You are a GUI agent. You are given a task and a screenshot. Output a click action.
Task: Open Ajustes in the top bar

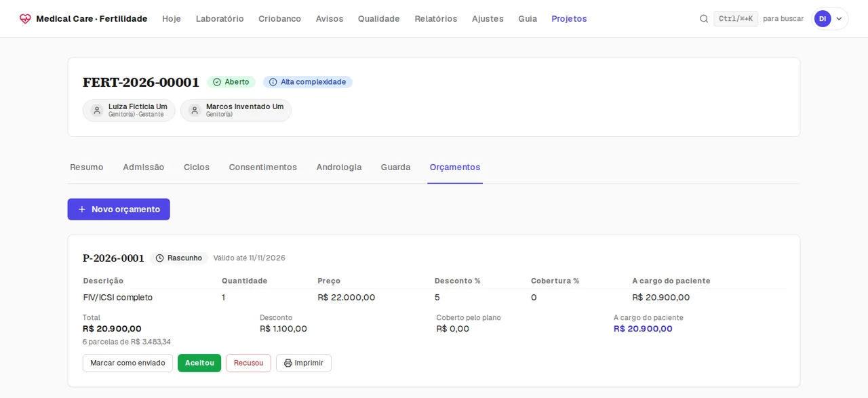pyautogui.click(x=488, y=19)
